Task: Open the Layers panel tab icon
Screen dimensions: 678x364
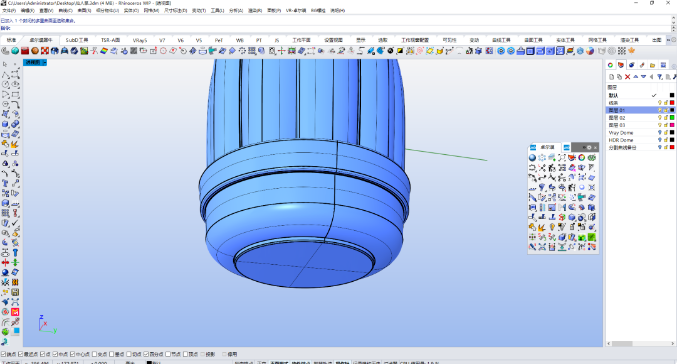Action: [x=621, y=65]
